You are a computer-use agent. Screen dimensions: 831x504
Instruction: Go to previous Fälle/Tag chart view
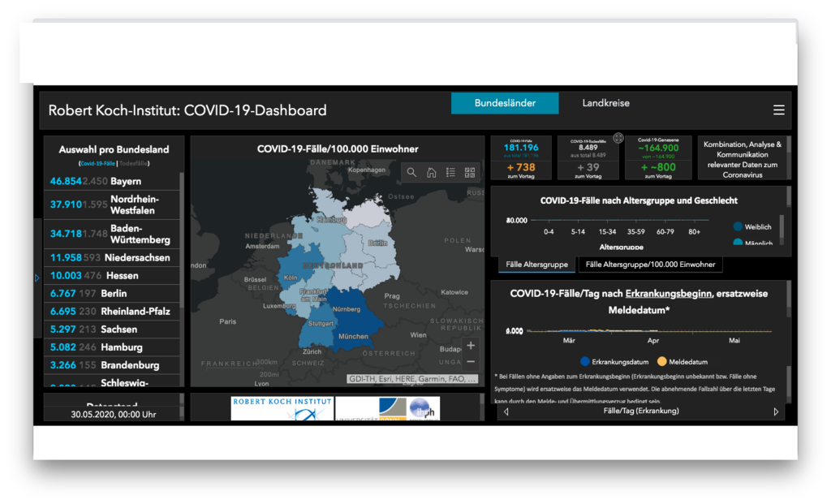click(x=506, y=411)
